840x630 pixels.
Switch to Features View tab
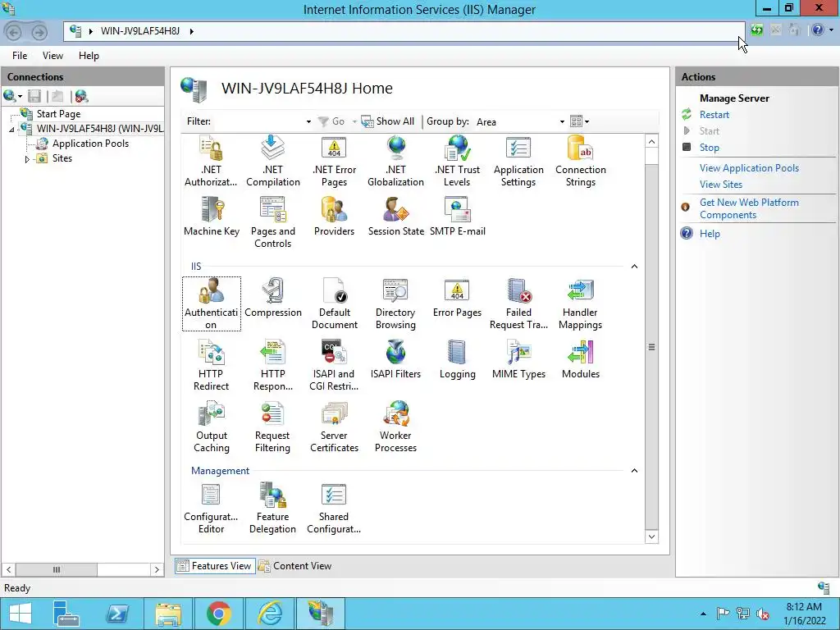click(214, 566)
